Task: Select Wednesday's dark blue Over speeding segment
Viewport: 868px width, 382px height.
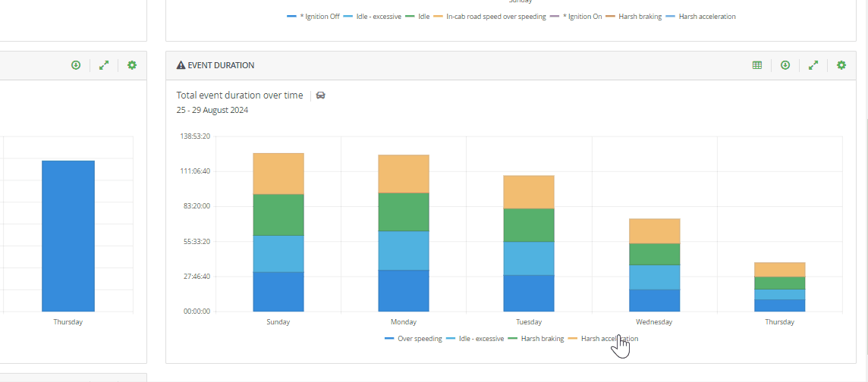Action: [654, 300]
